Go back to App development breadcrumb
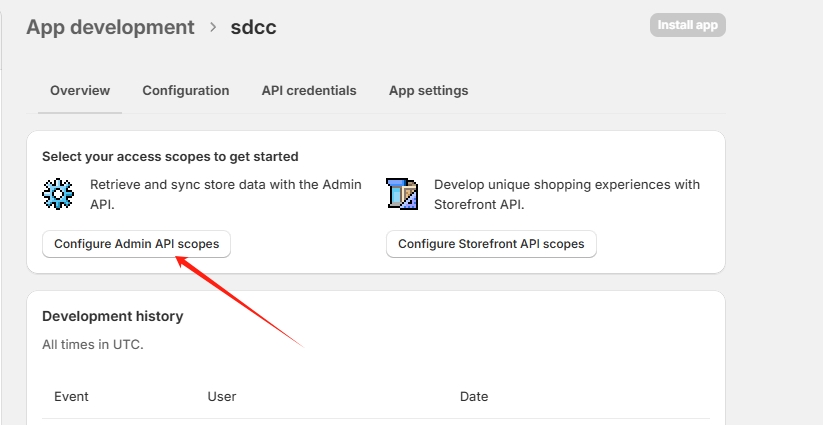823x425 pixels. 110,27
